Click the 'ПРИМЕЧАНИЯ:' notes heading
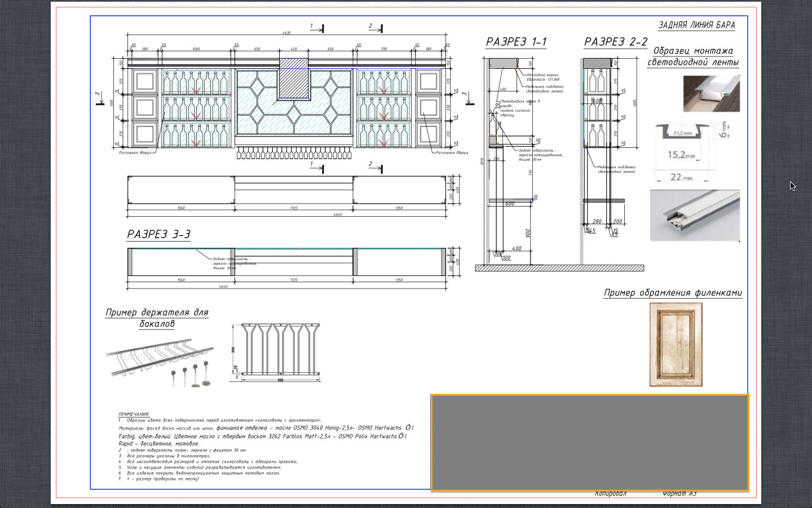The width and height of the screenshot is (812, 508). [134, 414]
